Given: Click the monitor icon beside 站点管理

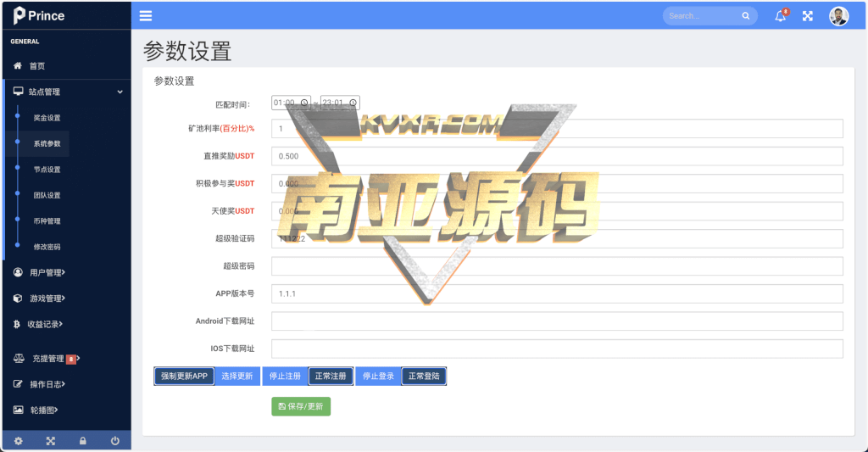Looking at the screenshot, I should tap(19, 92).
